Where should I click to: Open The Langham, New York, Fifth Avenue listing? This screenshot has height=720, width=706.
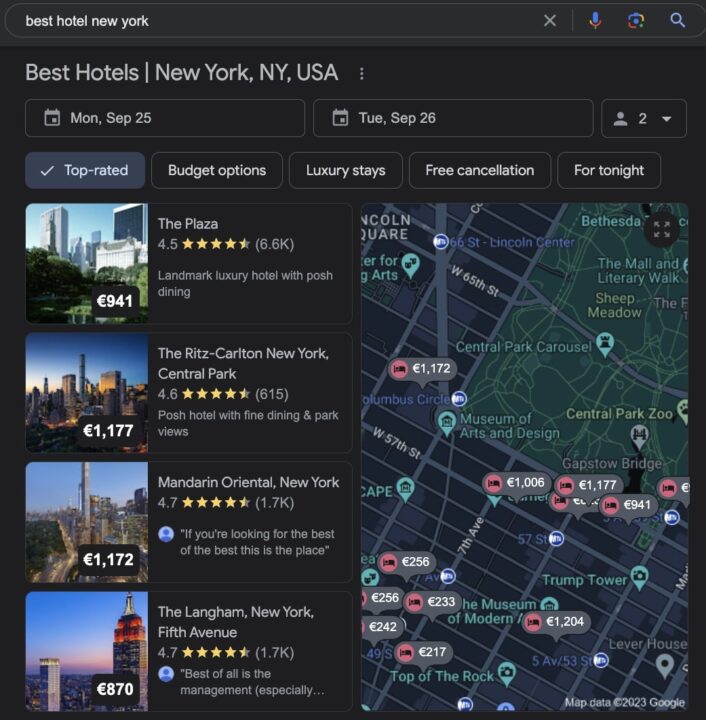189,652
